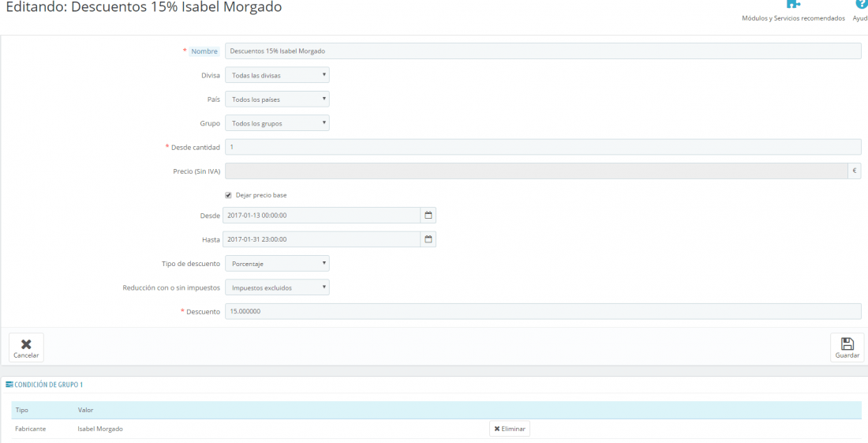Focus the Desde cantidad field
The height and width of the screenshot is (443, 868).
[x=543, y=147]
